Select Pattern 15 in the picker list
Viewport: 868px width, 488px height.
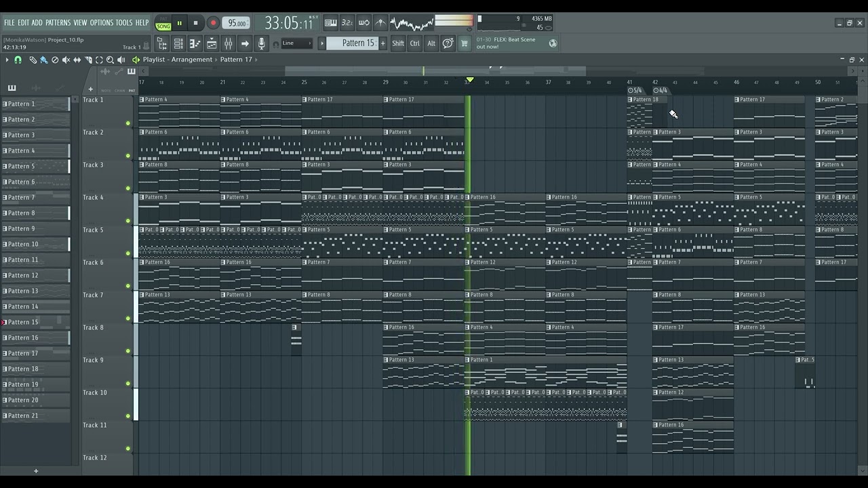[36, 322]
